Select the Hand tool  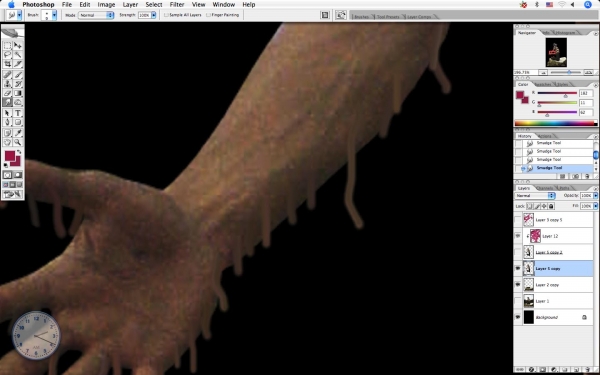[x=7, y=142]
